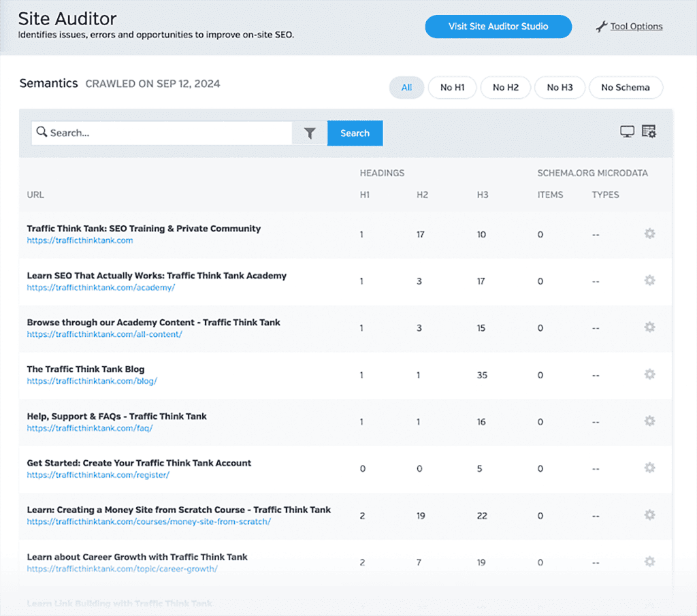Click Visit Site Auditor Studio button

point(498,27)
